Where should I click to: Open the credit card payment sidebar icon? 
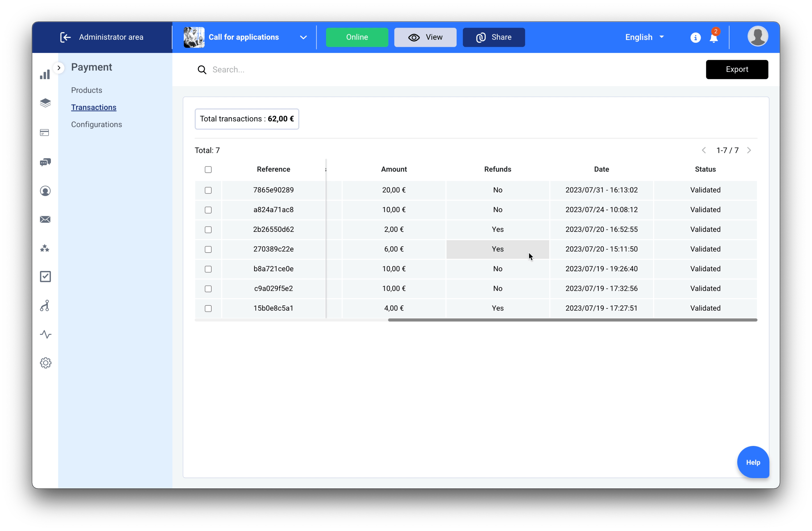45,133
